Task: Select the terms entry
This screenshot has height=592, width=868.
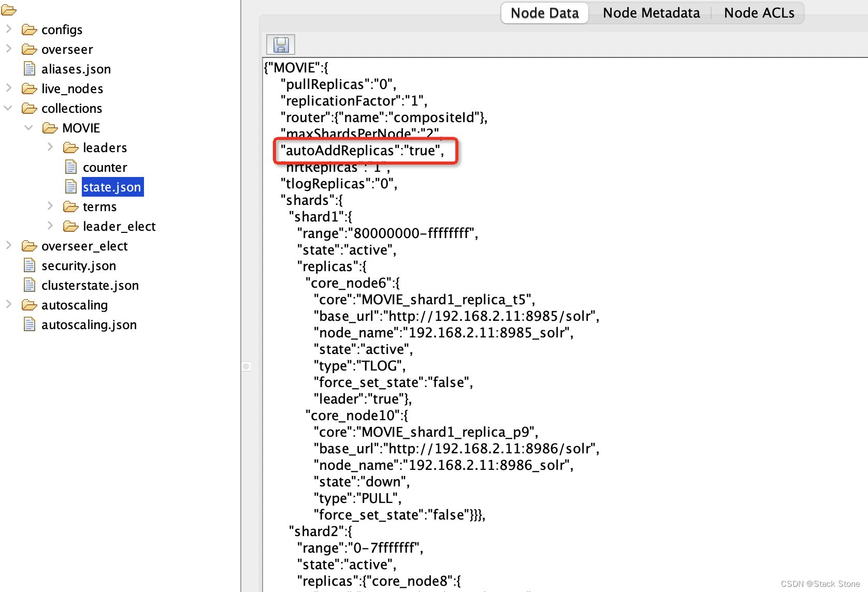Action: pos(100,207)
